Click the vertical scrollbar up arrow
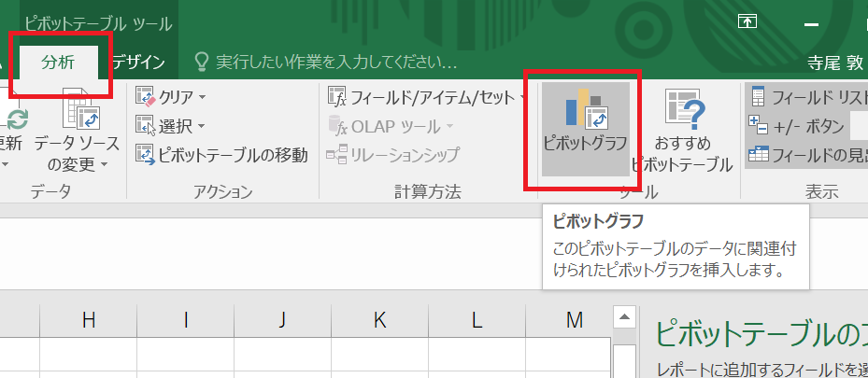Screen dimensions: 868x378 pyautogui.click(x=624, y=317)
